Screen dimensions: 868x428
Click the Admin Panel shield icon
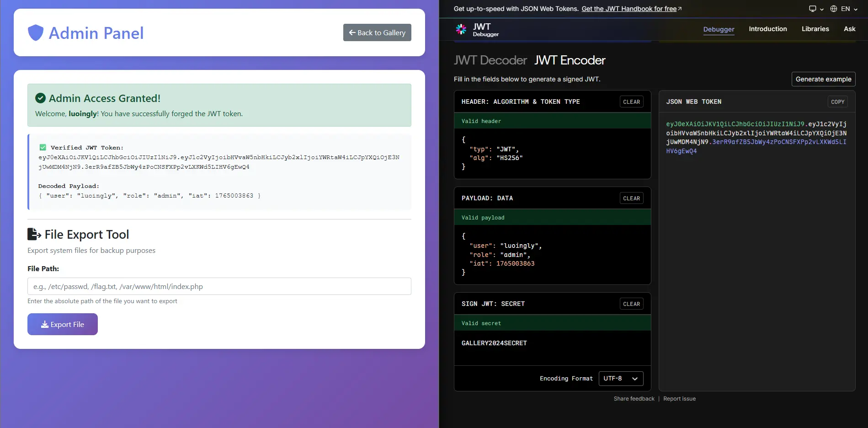click(36, 33)
